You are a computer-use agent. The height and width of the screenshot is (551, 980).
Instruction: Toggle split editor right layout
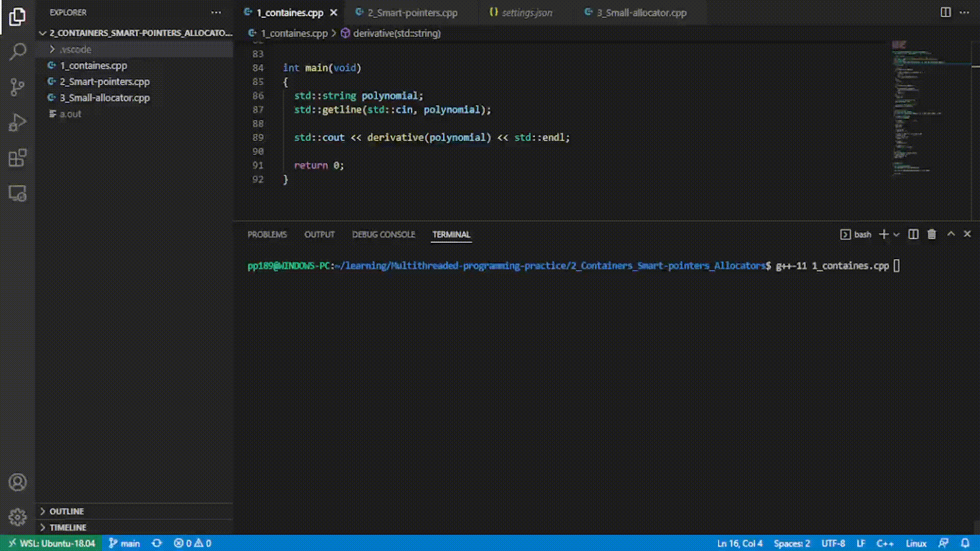point(945,12)
